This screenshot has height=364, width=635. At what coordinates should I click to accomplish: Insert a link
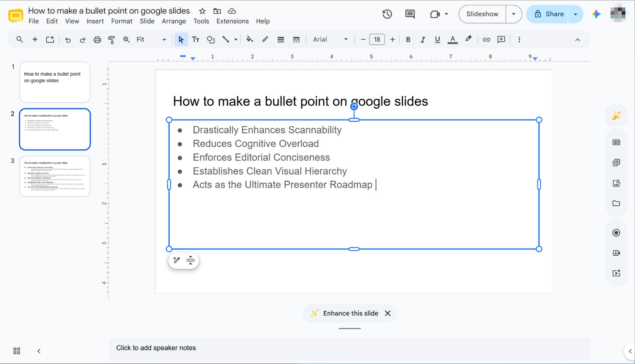[486, 39]
